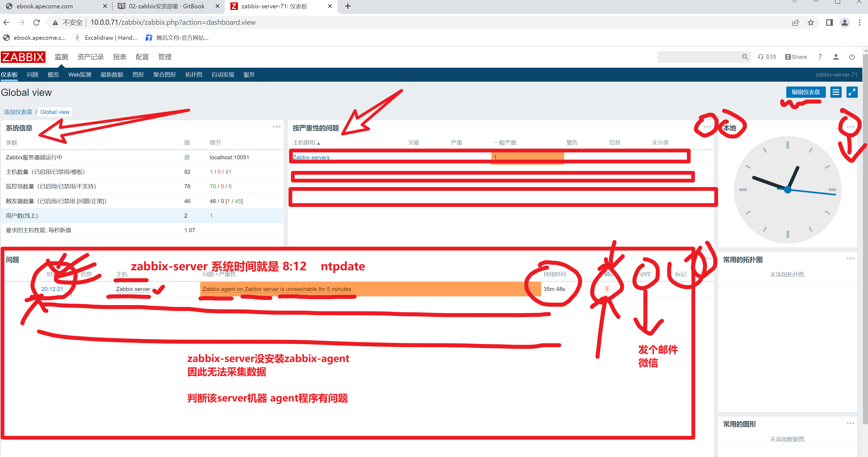Select the Web监测 submenu item

click(80, 75)
